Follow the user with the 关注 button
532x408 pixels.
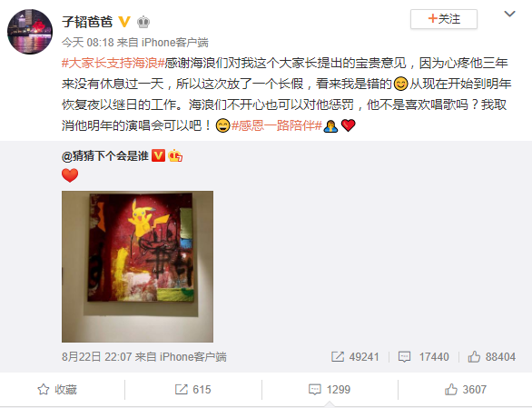(x=444, y=19)
